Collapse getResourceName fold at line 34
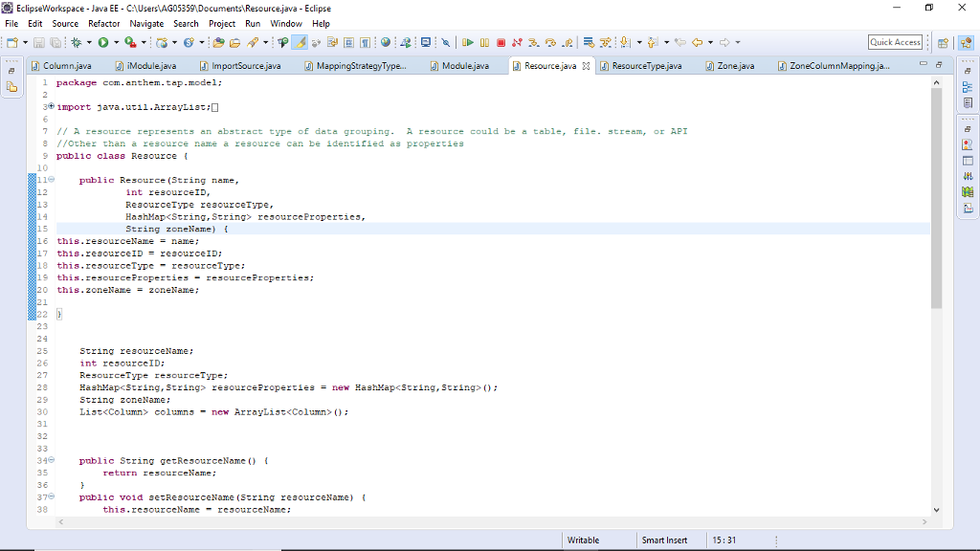980x551 pixels. point(52,460)
